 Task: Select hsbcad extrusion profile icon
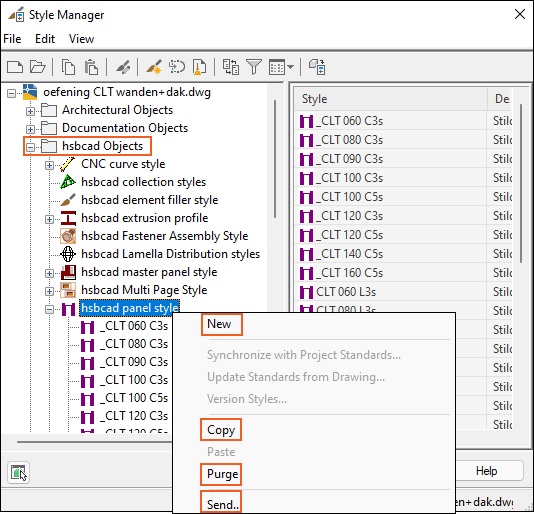click(x=68, y=218)
